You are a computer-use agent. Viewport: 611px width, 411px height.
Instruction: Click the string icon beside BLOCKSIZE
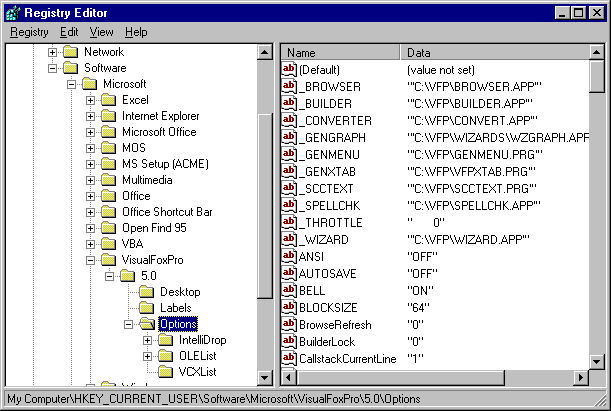[x=290, y=308]
